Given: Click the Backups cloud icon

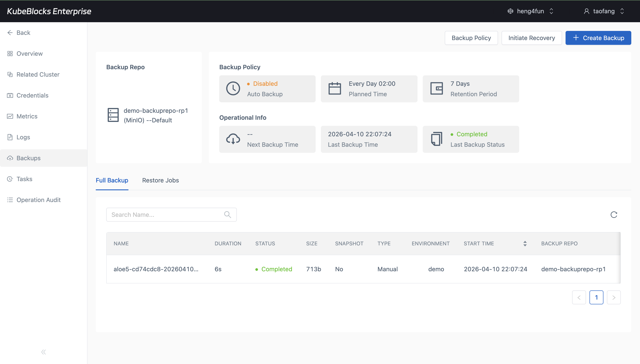Looking at the screenshot, I should click(x=10, y=158).
